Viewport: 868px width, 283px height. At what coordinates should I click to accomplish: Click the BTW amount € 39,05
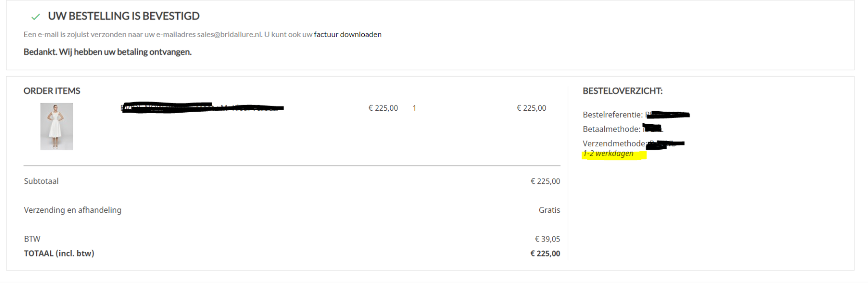pyautogui.click(x=547, y=239)
